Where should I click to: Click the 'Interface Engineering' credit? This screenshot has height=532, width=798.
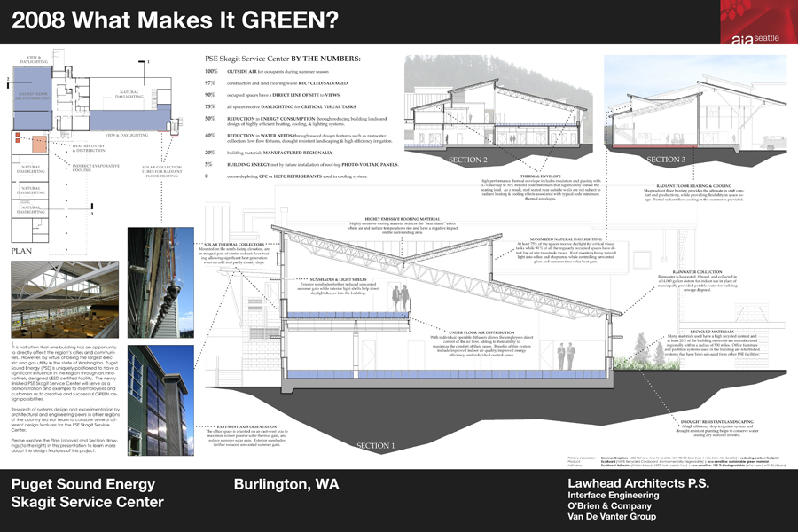click(614, 495)
